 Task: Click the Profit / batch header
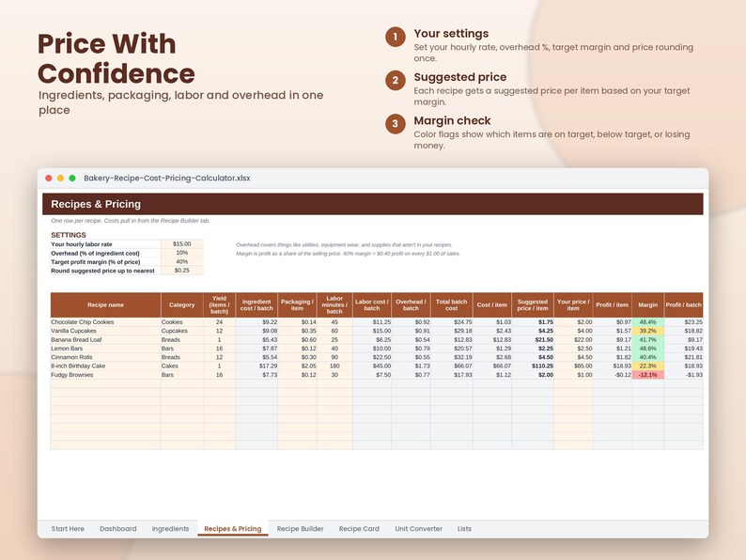click(x=684, y=305)
